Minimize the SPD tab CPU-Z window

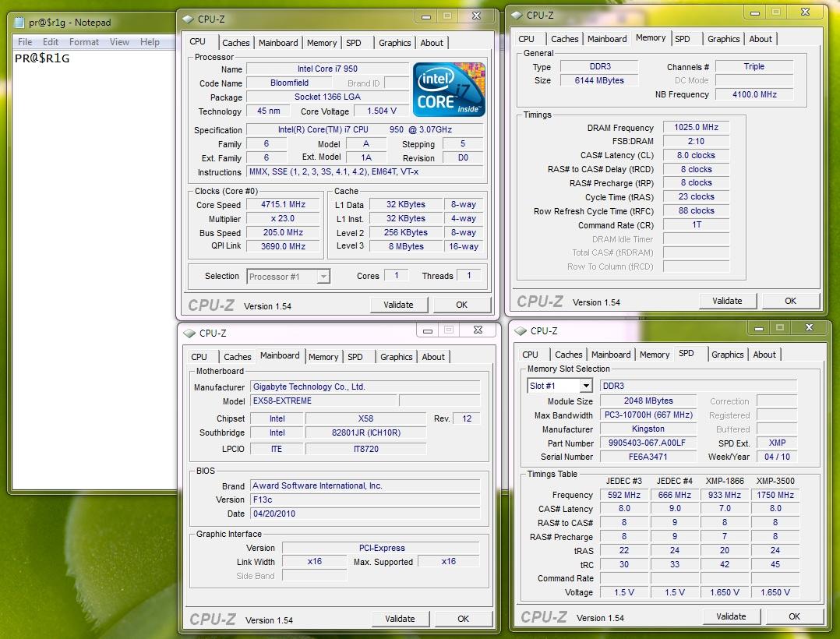[759, 328]
